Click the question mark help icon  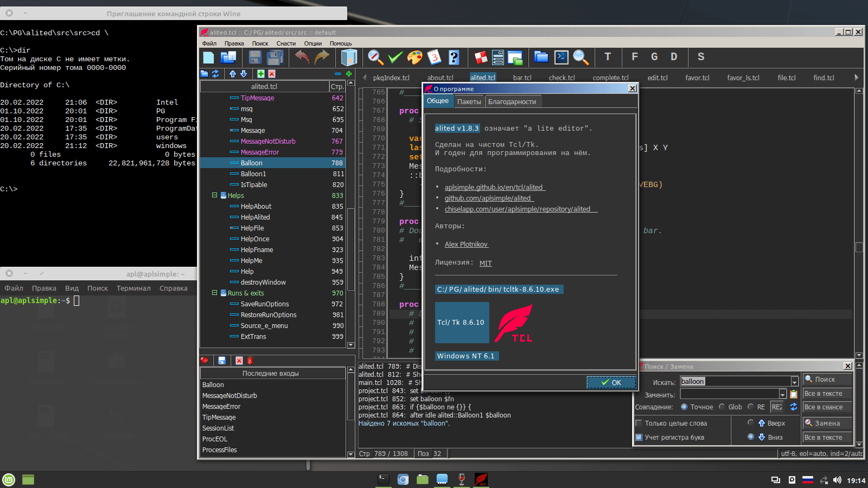click(x=454, y=57)
